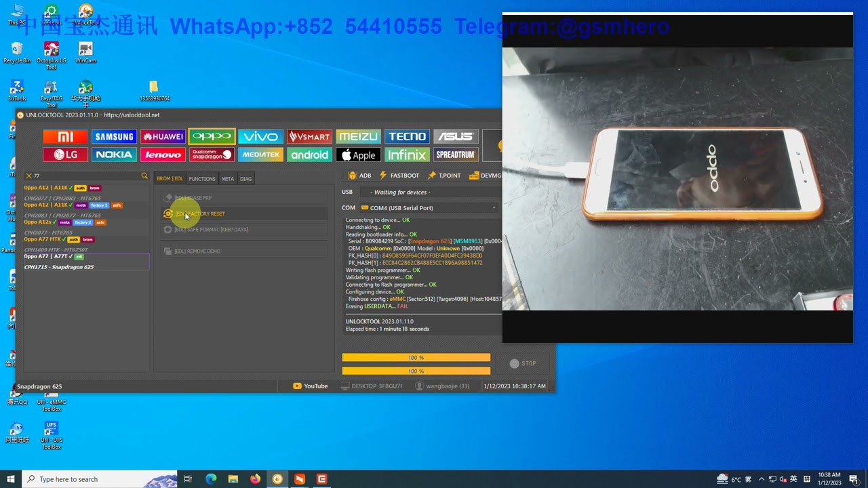Viewport: 868px width, 488px height.
Task: Open the ADB tab
Action: [x=359, y=176]
